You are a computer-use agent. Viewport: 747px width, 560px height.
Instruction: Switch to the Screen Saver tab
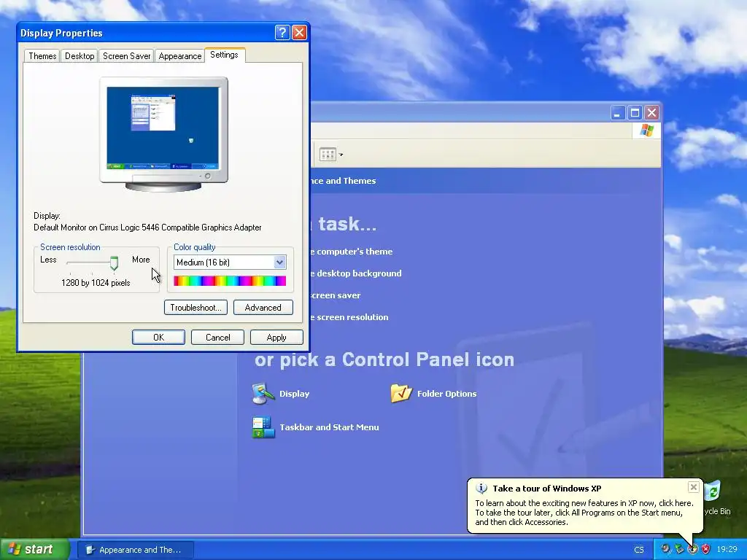click(x=126, y=55)
